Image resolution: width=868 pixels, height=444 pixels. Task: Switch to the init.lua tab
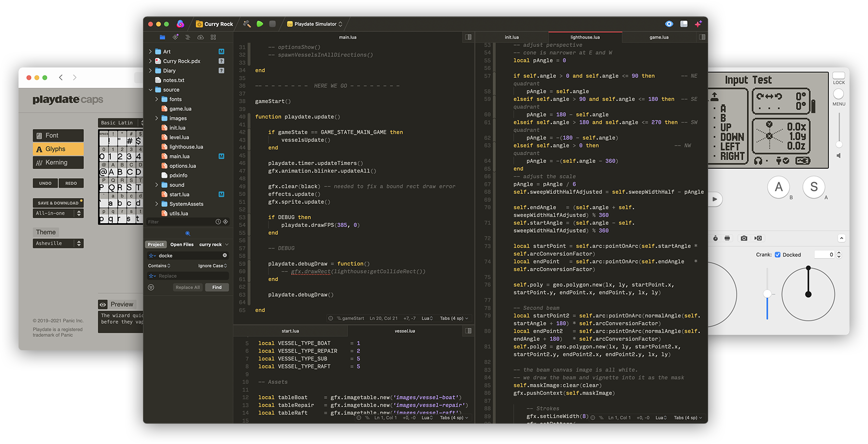pyautogui.click(x=511, y=37)
